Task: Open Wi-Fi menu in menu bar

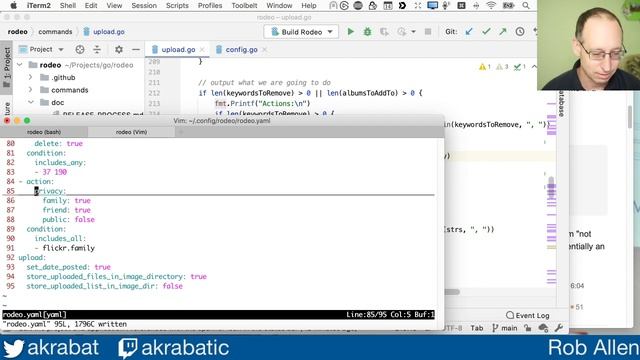Action: [491, 6]
